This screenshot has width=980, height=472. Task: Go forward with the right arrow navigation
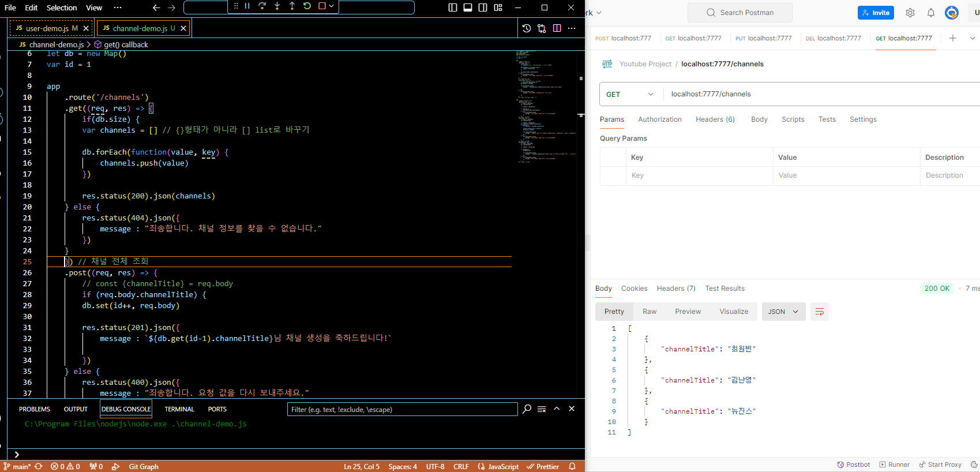171,8
